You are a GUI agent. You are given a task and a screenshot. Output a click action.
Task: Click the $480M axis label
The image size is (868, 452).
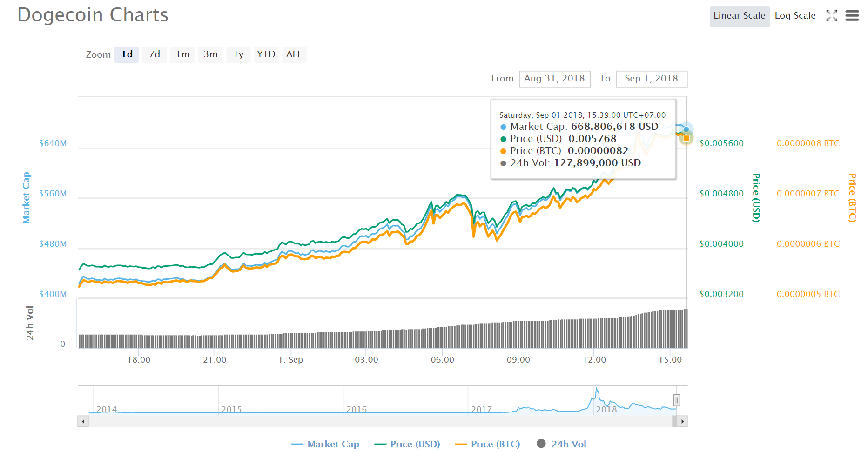pos(53,244)
